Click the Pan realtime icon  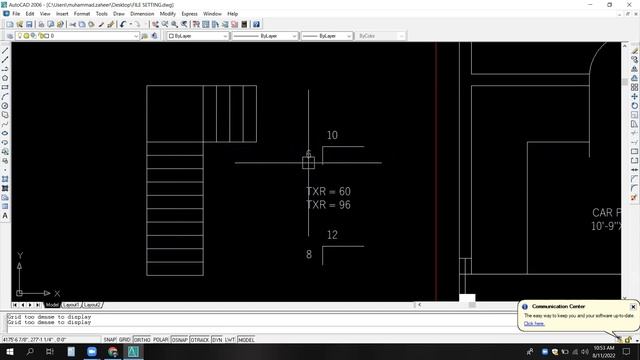[155, 24]
